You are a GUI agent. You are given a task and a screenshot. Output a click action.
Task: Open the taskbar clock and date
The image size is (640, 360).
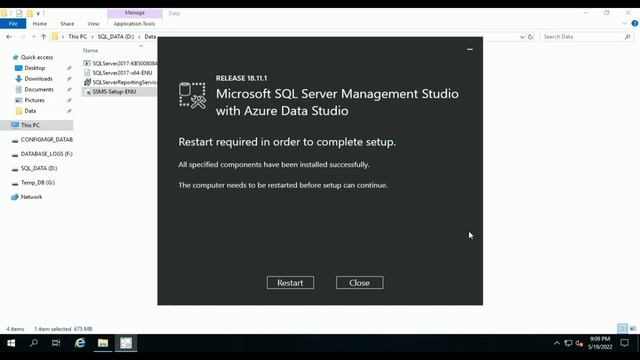point(600,343)
